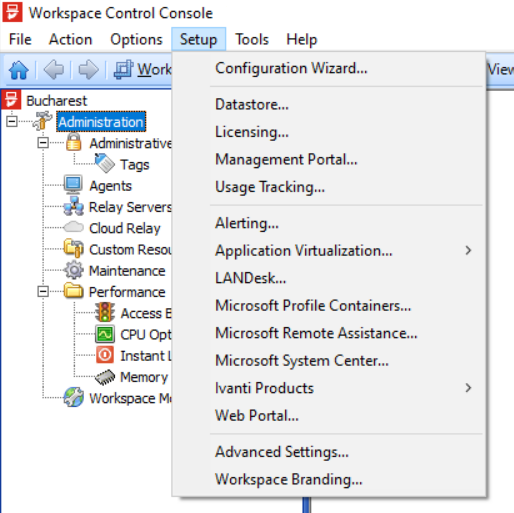Click the Performance folder icon
The height and width of the screenshot is (513, 514).
coord(73,291)
